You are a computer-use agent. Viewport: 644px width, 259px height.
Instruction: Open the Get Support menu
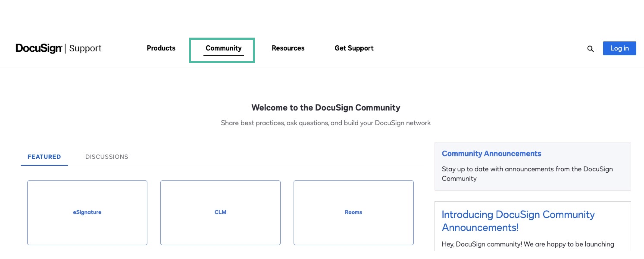pos(354,48)
